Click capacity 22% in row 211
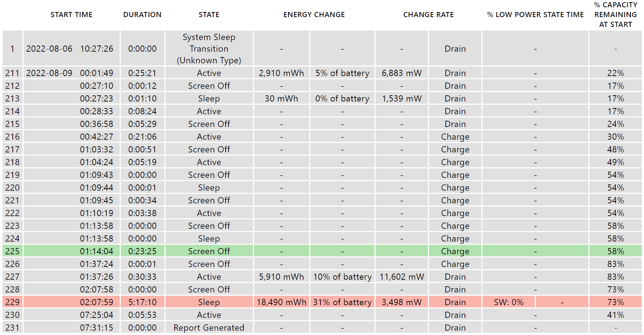This screenshot has width=644, height=335. 615,73
